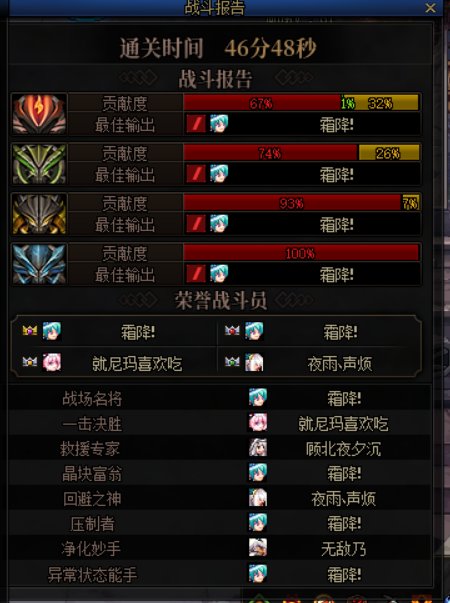Viewport: 450px width, 603px height.
Task: Click player name 顾北夜夕沉
Action: click(343, 448)
